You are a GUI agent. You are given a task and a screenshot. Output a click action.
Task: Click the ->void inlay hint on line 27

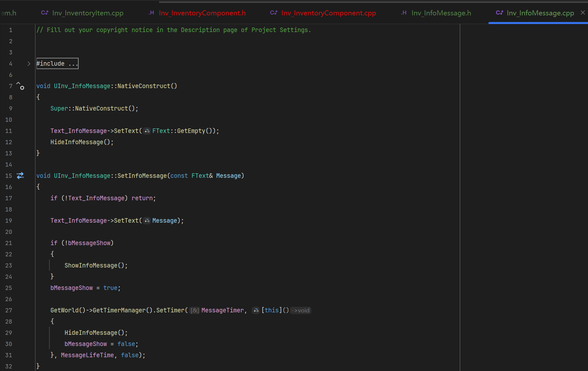tap(301, 310)
